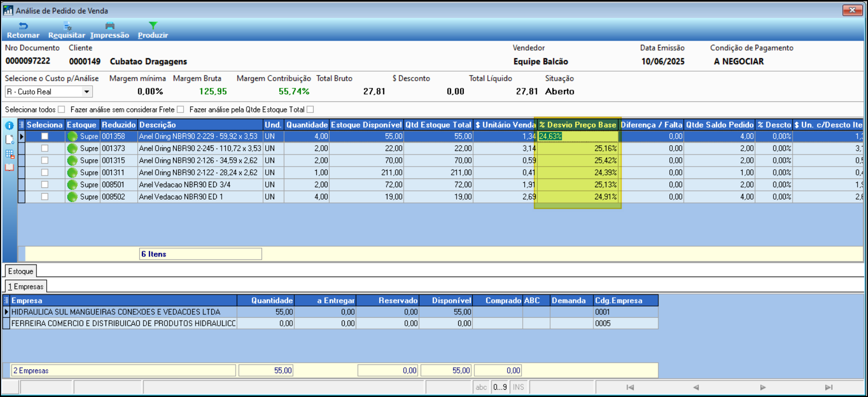Sort by Descrição column header

(x=200, y=125)
